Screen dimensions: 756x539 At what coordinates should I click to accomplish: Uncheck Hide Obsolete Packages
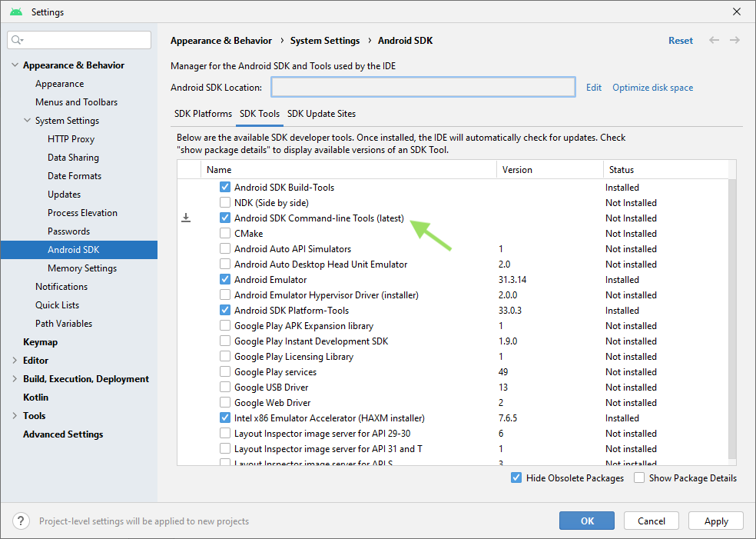point(516,477)
